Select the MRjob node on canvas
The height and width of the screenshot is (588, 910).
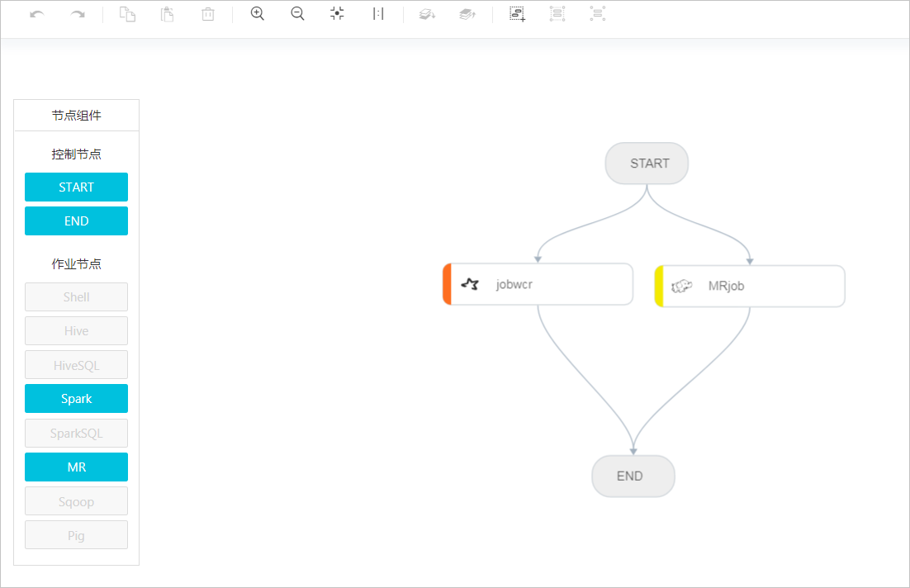pos(750,287)
